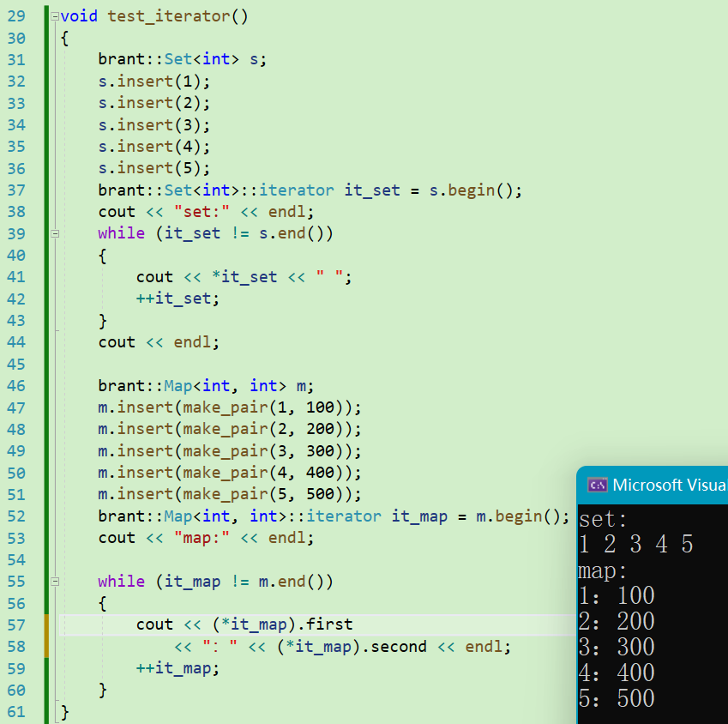
Task: Click (*it_map).second expression
Action: (x=352, y=647)
